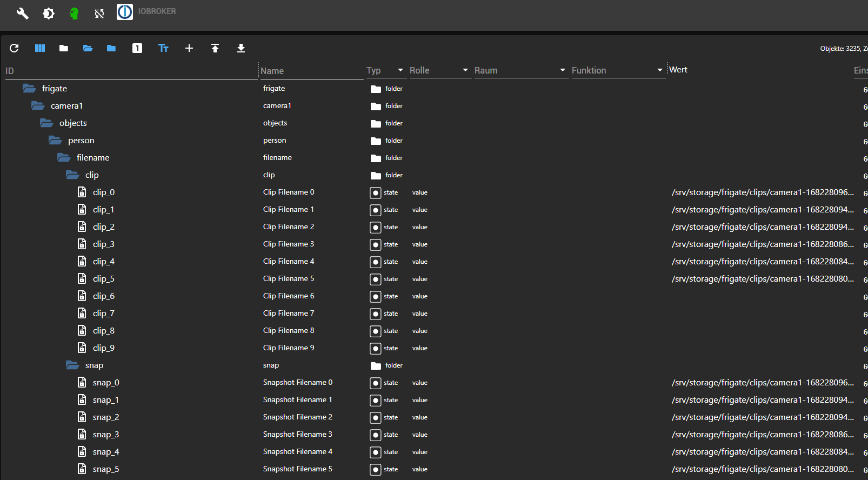Image resolution: width=868 pixels, height=480 pixels.
Task: Click the state icon in Clip Filename 7 row
Action: coord(376,314)
